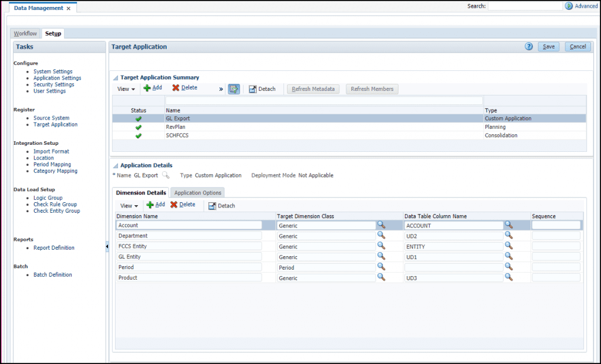601x364 pixels.
Task: Close the Data Management tab
Action: pos(69,8)
